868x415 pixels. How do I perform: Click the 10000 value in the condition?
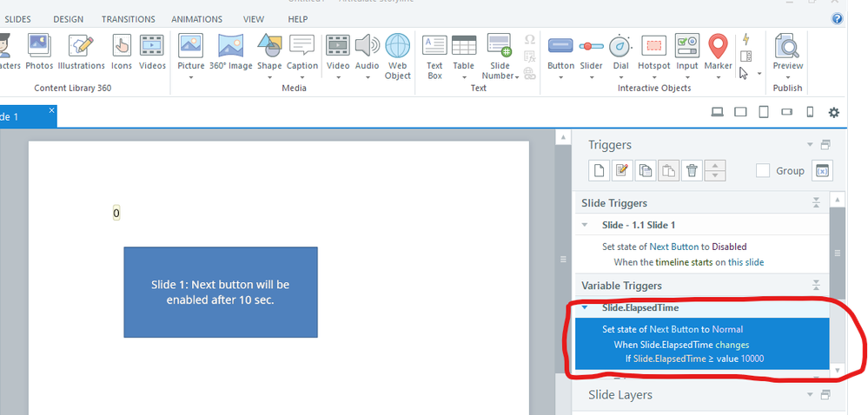point(752,359)
